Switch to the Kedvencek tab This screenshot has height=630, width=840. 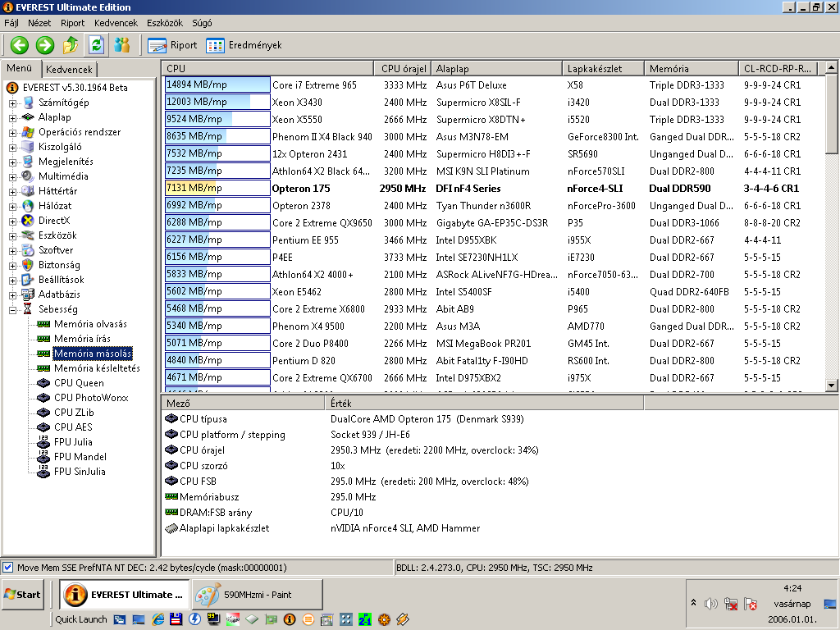pyautogui.click(x=69, y=69)
